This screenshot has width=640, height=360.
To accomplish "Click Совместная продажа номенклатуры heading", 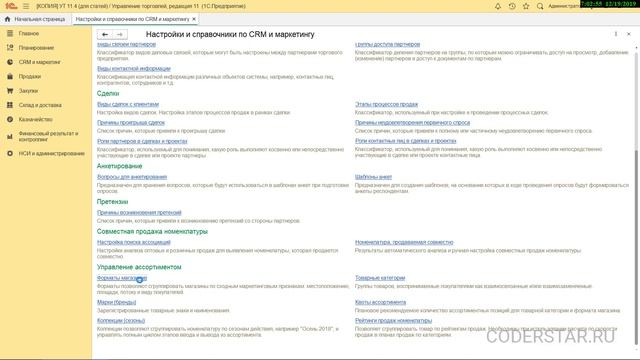I will click(152, 231).
